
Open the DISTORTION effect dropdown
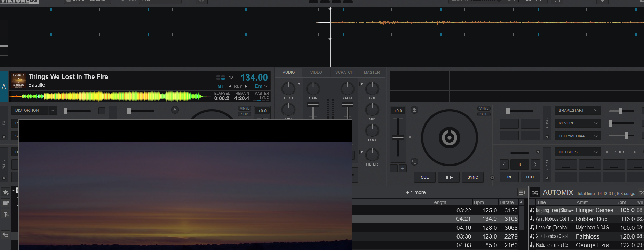tap(53, 110)
